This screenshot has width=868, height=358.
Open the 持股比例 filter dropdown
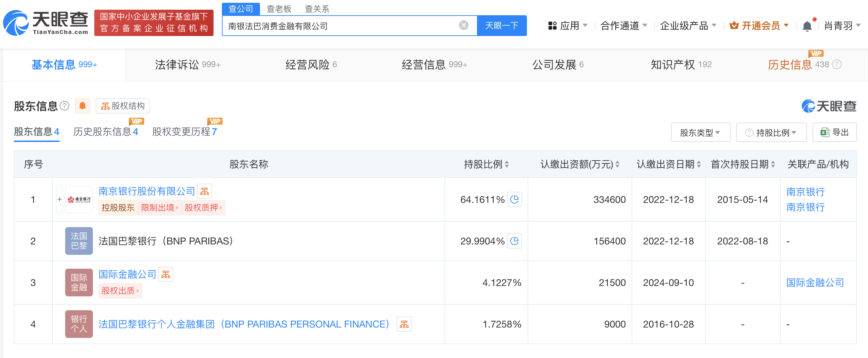(771, 132)
